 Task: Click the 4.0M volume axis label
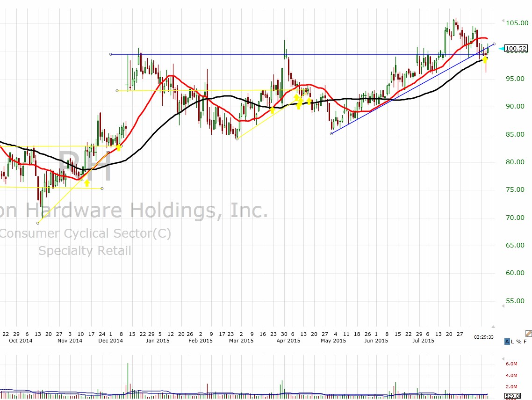[511, 376]
